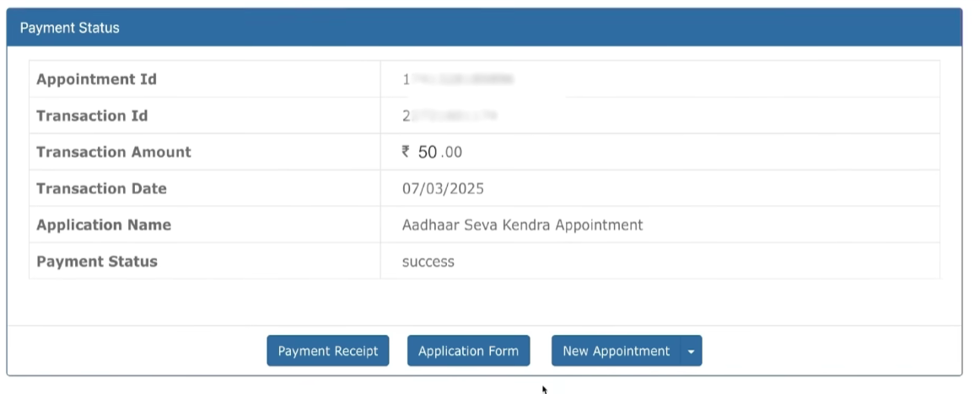Click the Payment Status label in table

[97, 261]
